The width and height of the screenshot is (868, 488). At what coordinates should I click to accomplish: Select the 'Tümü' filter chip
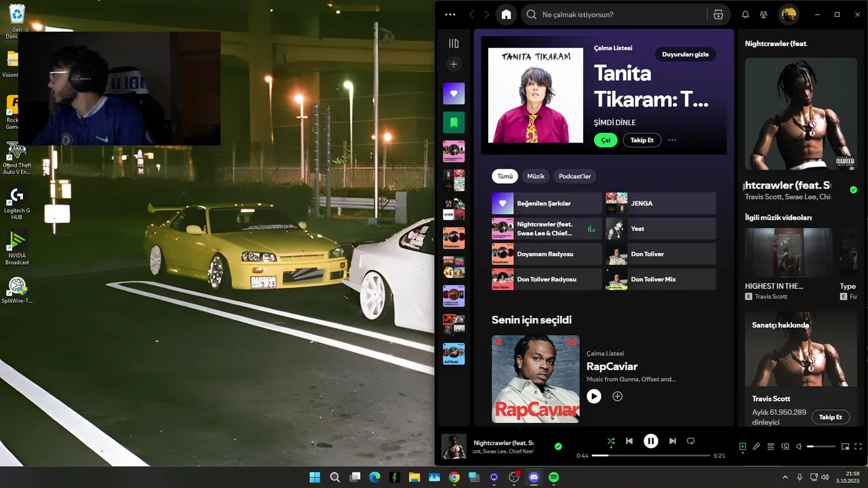click(505, 176)
